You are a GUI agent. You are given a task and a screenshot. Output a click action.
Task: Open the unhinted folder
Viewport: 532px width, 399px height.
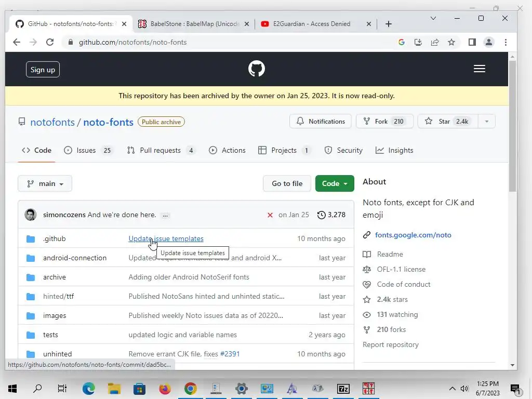(57, 354)
